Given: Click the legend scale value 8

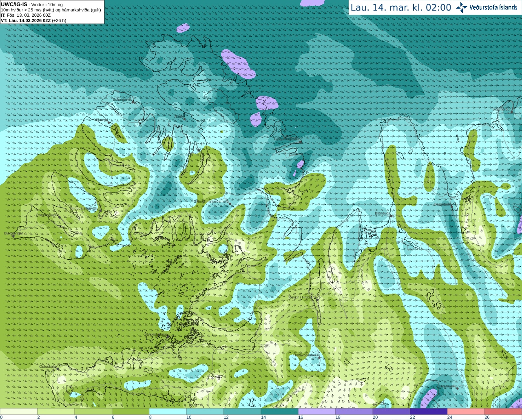Looking at the screenshot, I should point(150,417).
